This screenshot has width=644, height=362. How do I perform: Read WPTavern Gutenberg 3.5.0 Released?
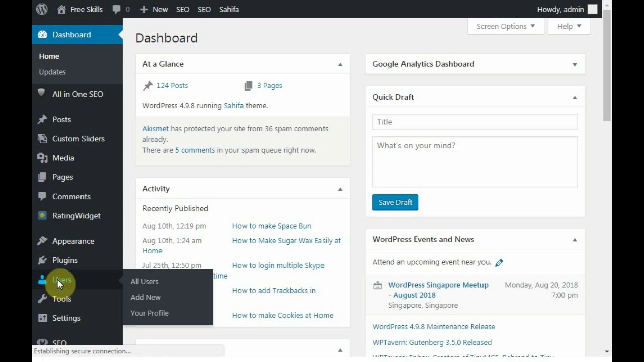(432, 342)
